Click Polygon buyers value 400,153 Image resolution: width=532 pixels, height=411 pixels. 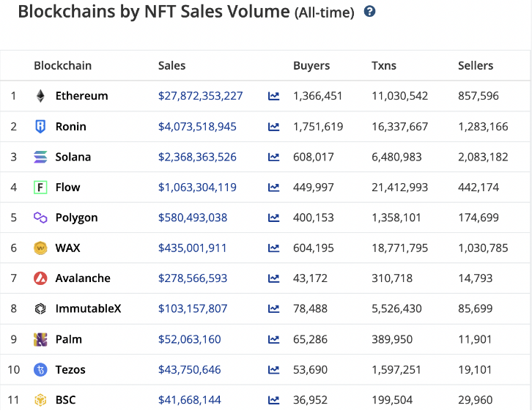click(314, 218)
